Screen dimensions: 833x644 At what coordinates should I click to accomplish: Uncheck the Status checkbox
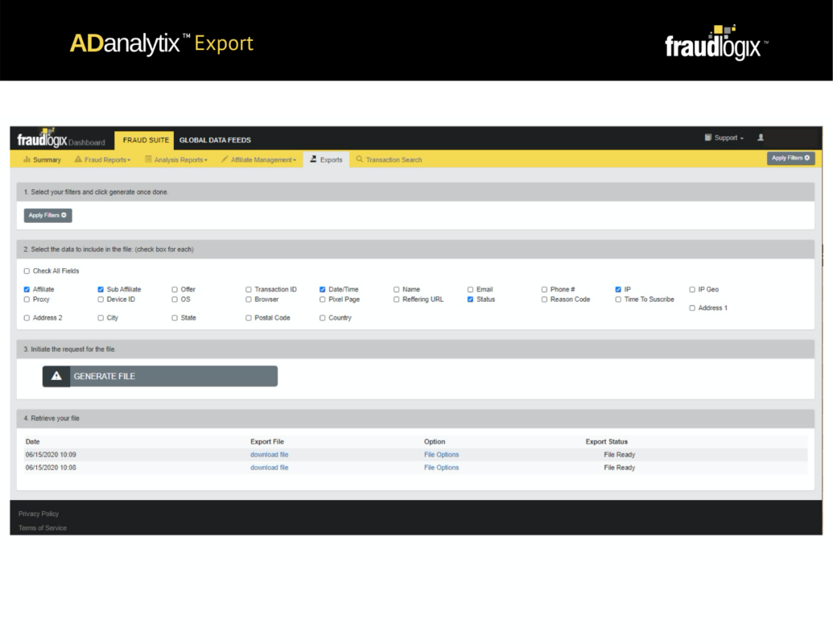coord(470,299)
